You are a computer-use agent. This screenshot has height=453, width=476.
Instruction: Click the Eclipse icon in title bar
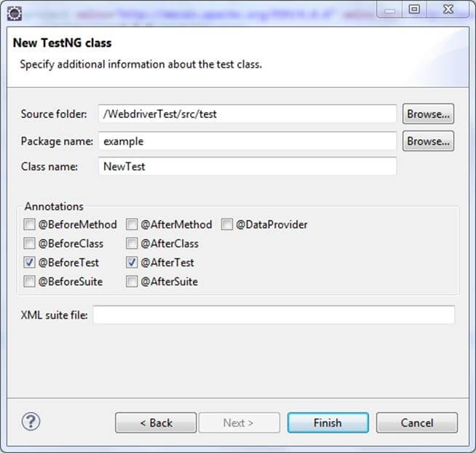coord(14,12)
